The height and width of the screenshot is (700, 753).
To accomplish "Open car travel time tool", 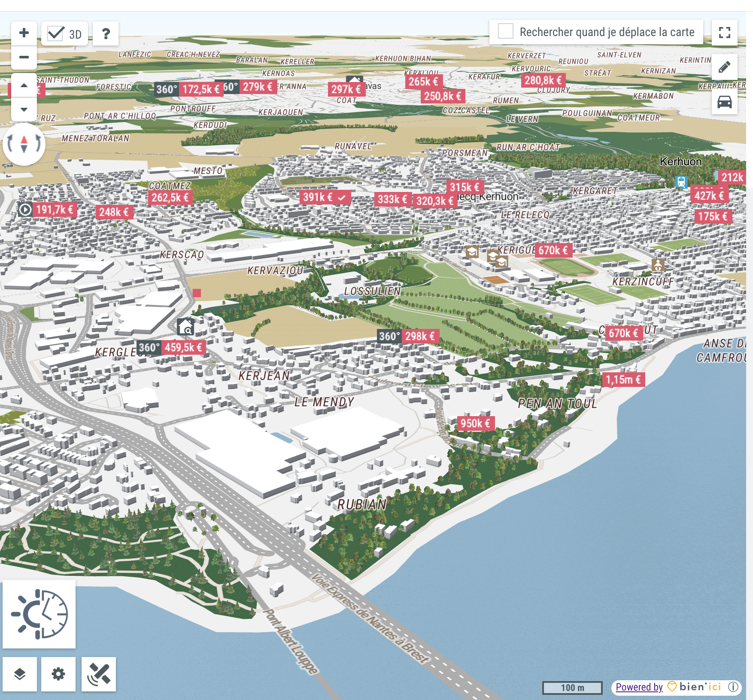I will click(x=724, y=102).
